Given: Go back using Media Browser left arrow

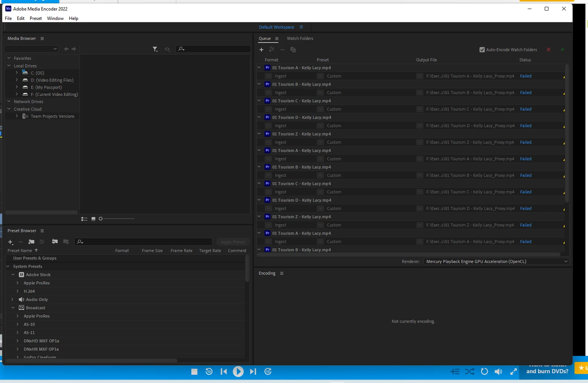Looking at the screenshot, I should 66,49.
